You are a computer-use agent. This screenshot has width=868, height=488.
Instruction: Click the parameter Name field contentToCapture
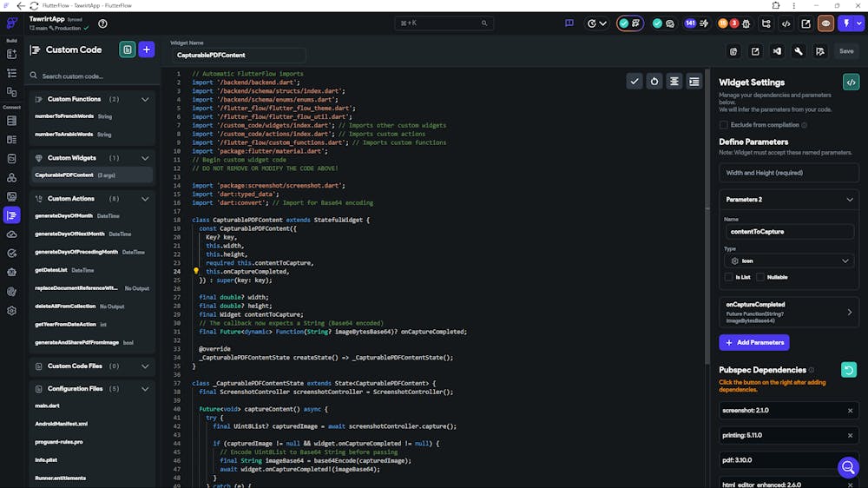(789, 232)
